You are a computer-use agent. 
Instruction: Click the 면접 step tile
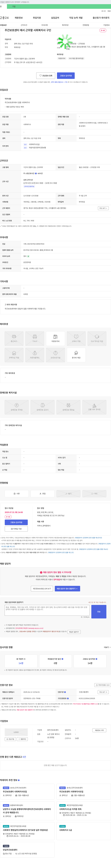coord(43,493)
